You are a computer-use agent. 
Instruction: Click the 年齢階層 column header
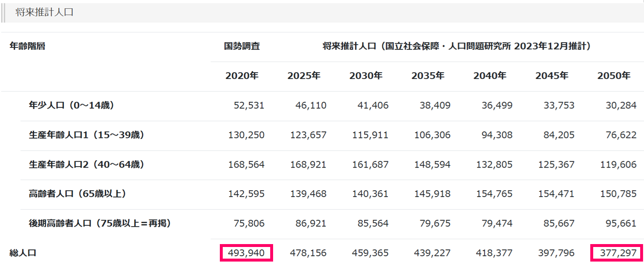pos(28,46)
